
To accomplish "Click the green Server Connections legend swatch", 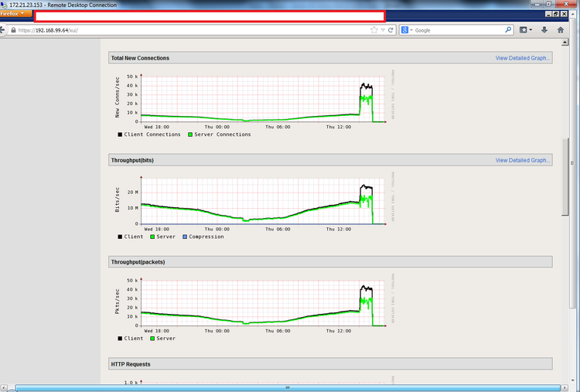I will coord(190,135).
